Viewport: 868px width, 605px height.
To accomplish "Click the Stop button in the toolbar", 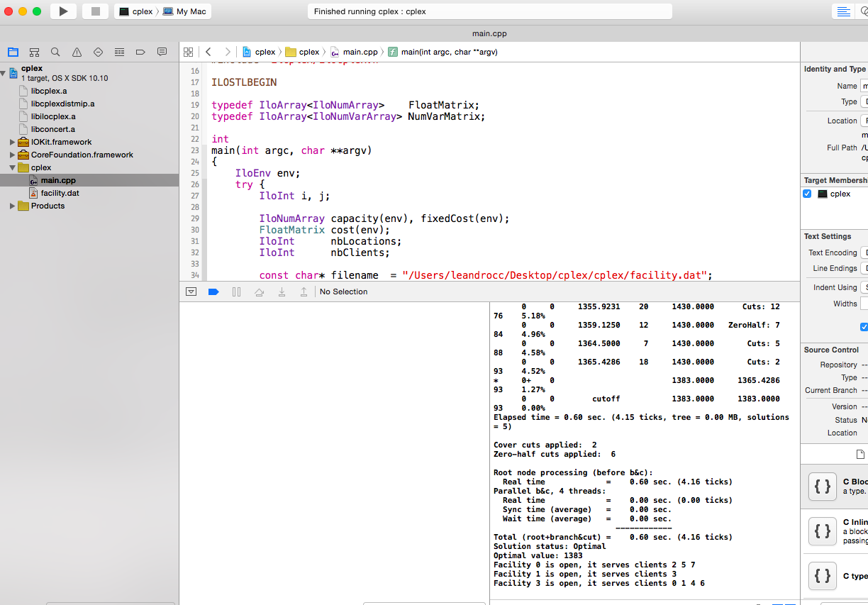I will click(95, 11).
